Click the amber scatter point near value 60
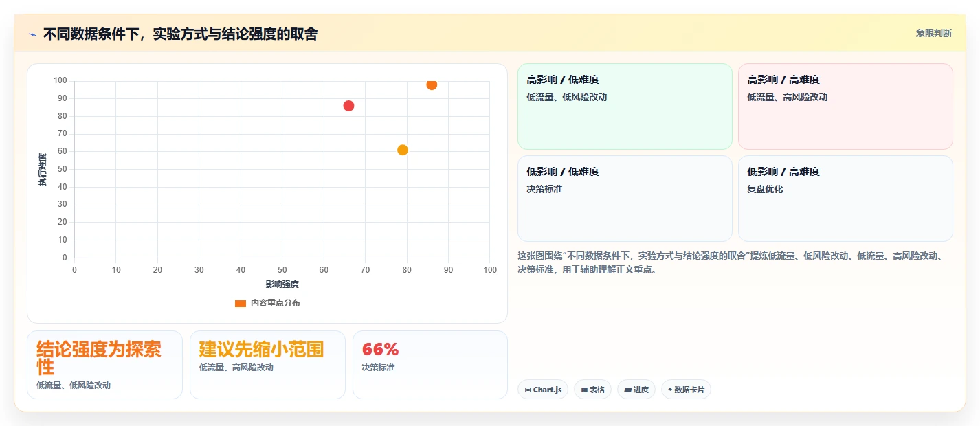This screenshot has width=980, height=426. point(403,150)
